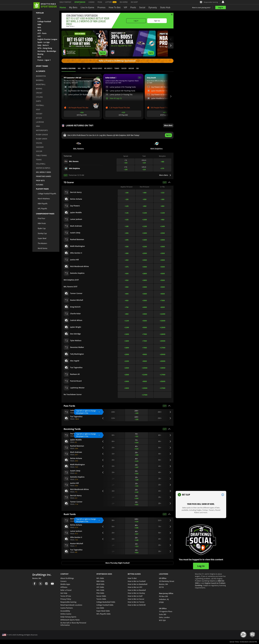Click View Terms in the join banner
Viewport: 259px width, 644px height.
70,26
